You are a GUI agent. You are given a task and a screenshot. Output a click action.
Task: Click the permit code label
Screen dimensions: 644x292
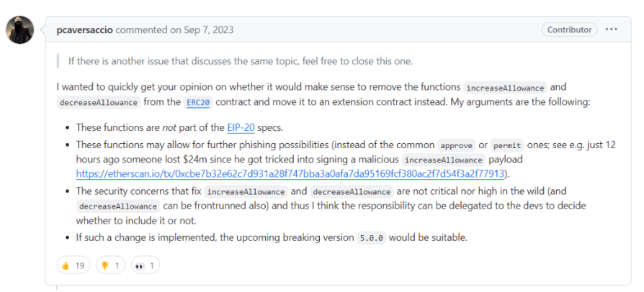coord(507,145)
